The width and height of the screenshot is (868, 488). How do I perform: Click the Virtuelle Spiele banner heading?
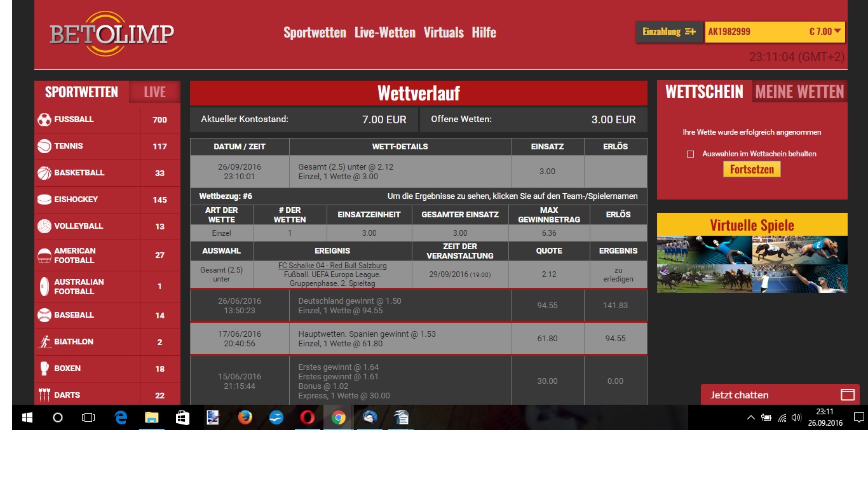coord(752,225)
